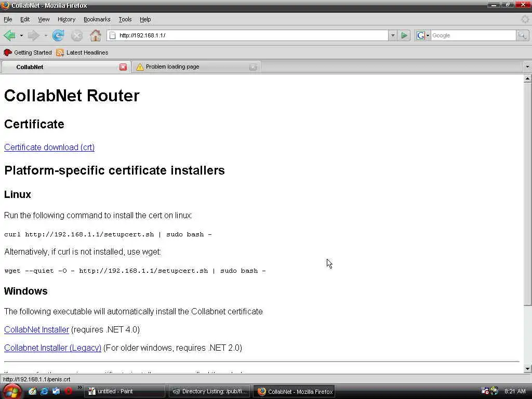
Task: Open the History menu
Action: click(66, 19)
